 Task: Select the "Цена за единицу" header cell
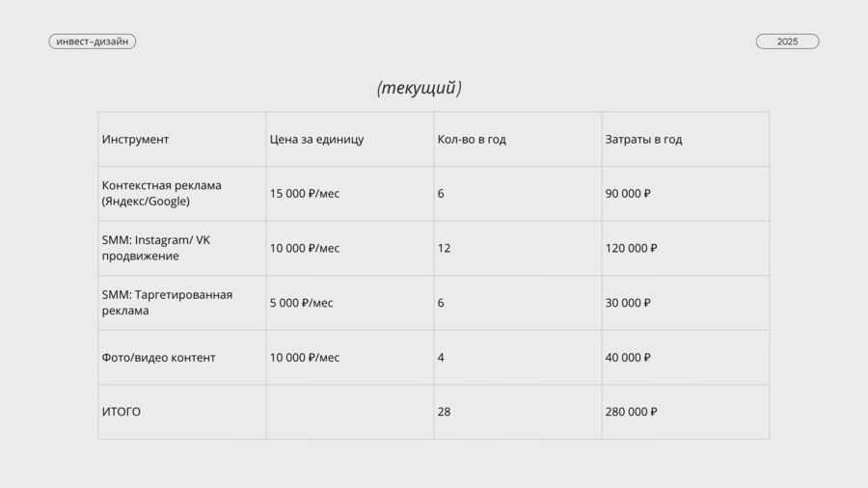317,139
